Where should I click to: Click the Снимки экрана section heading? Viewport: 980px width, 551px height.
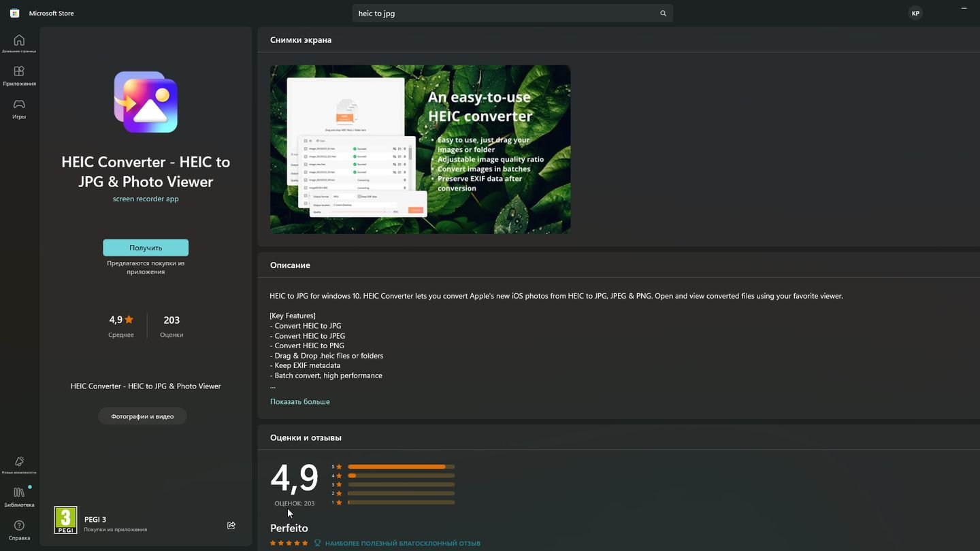301,39
